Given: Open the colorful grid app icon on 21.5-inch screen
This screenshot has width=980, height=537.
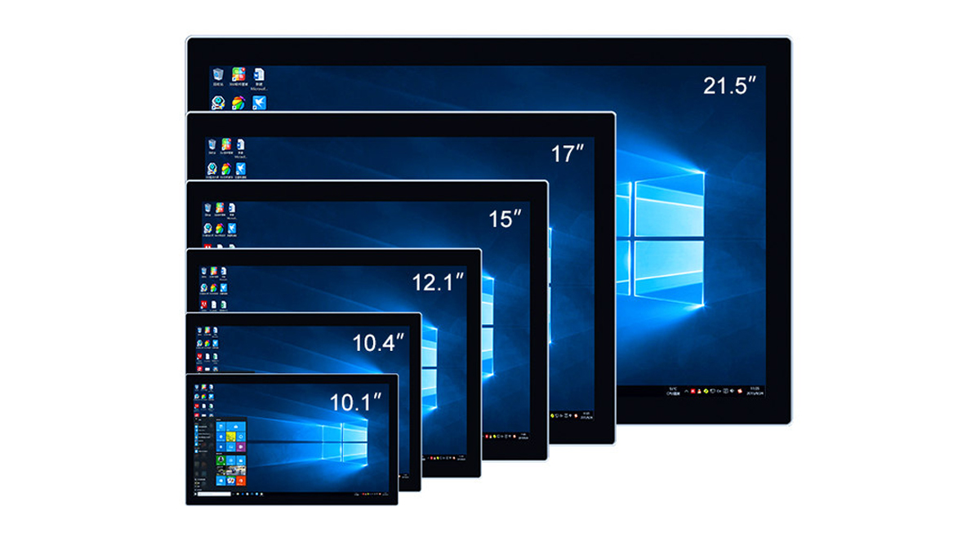Looking at the screenshot, I should [238, 75].
